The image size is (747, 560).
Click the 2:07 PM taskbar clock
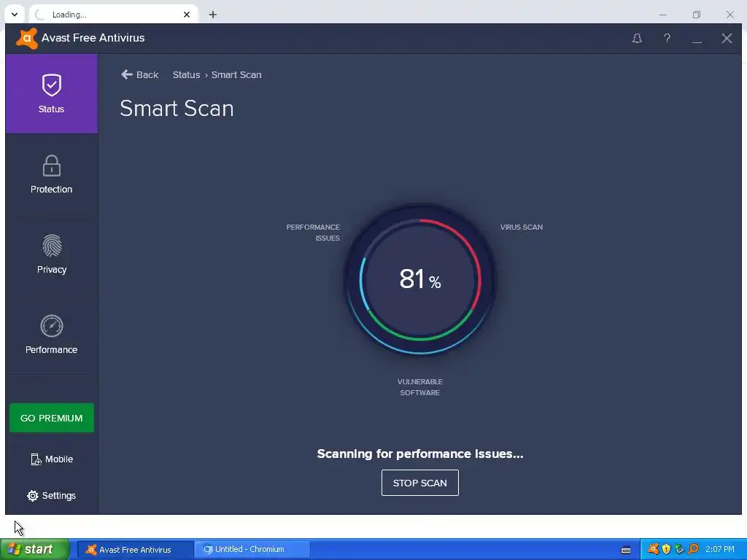point(720,550)
